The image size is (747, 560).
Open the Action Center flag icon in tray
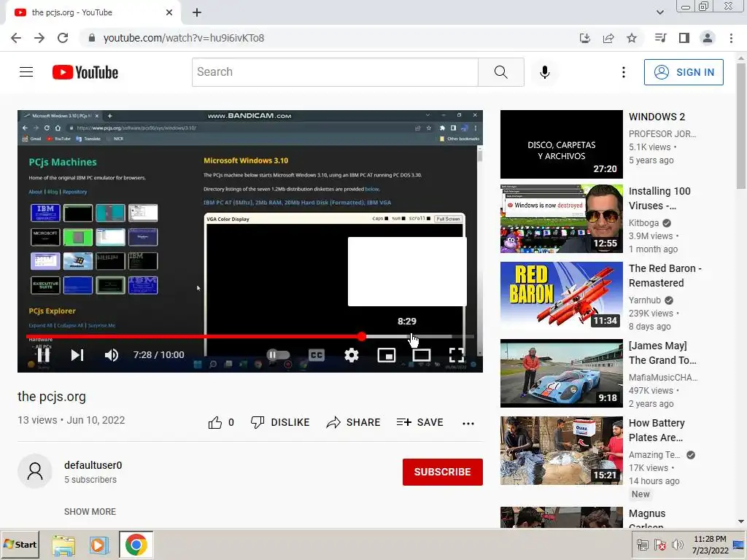tap(659, 545)
